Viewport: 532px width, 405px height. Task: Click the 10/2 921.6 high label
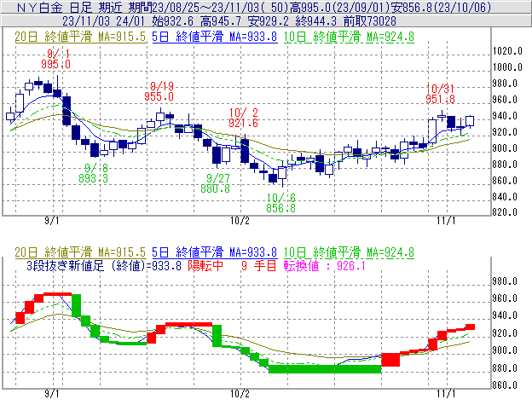click(243, 118)
